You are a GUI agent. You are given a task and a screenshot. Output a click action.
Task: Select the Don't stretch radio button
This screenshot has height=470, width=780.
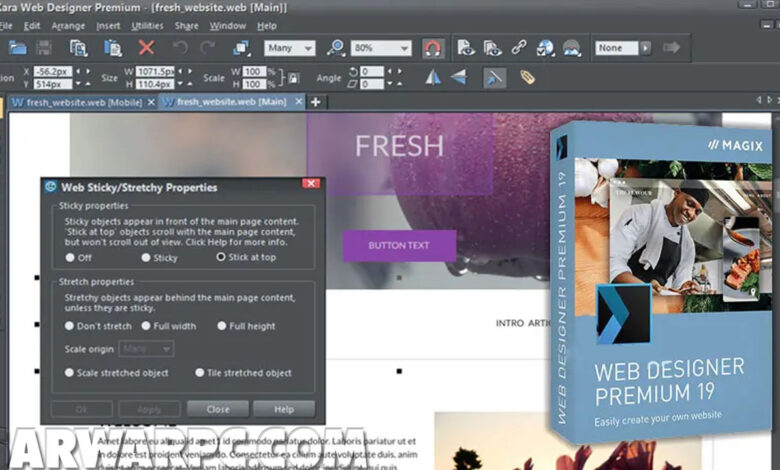69,326
